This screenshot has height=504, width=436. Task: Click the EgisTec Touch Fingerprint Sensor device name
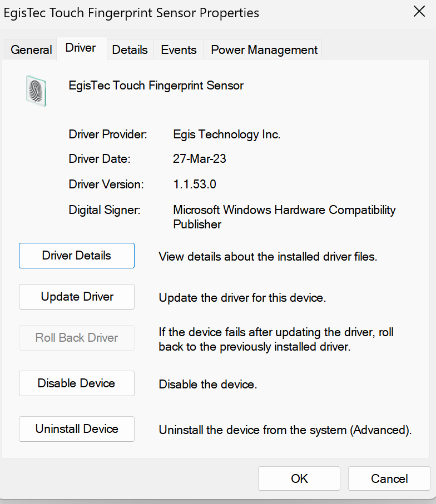(x=156, y=86)
